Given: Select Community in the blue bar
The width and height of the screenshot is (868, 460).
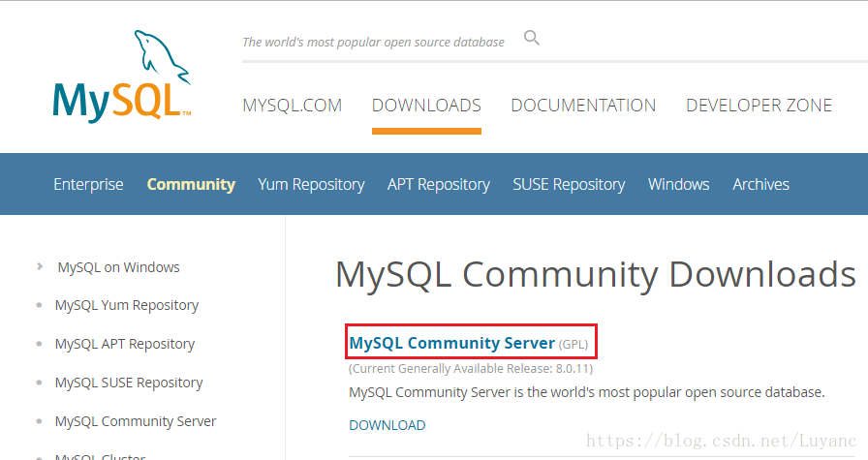Looking at the screenshot, I should [x=191, y=184].
